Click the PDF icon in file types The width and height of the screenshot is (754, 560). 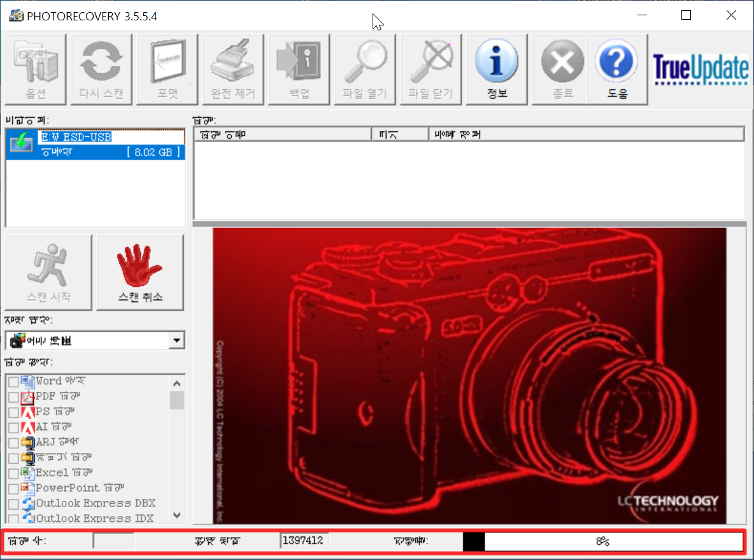tap(27, 397)
